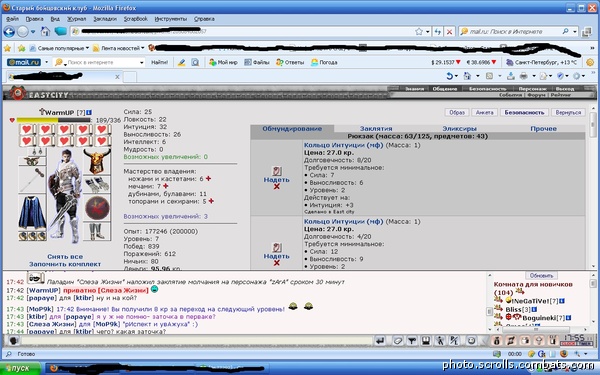The height and width of the screenshot is (375, 600).
Task: Delete first Кольцо Интуиции with red X
Action: pyautogui.click(x=277, y=186)
